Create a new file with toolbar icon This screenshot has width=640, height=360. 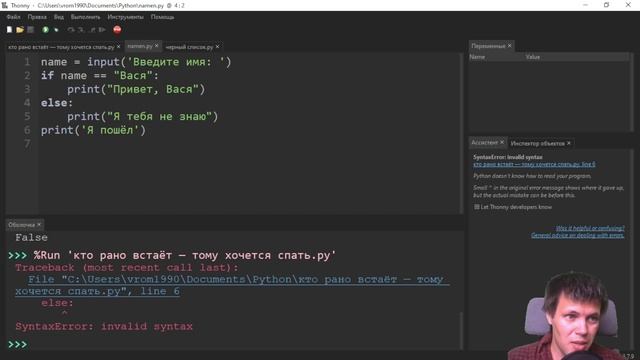tap(9, 30)
